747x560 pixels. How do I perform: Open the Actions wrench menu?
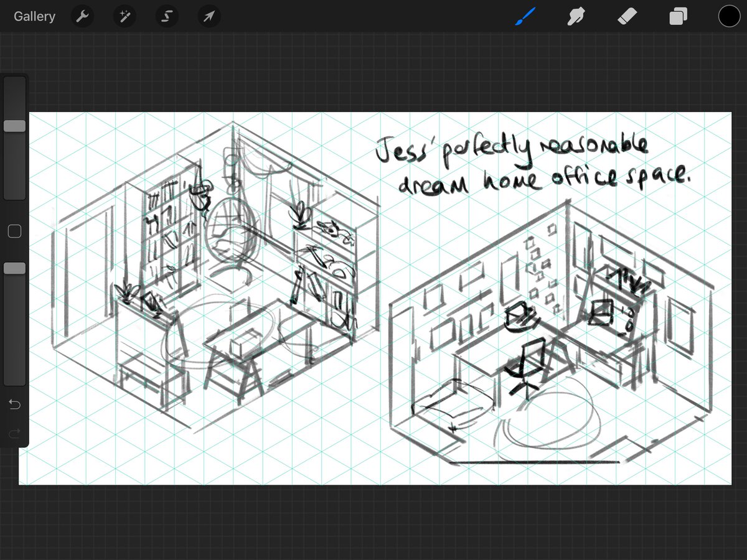[x=83, y=17]
